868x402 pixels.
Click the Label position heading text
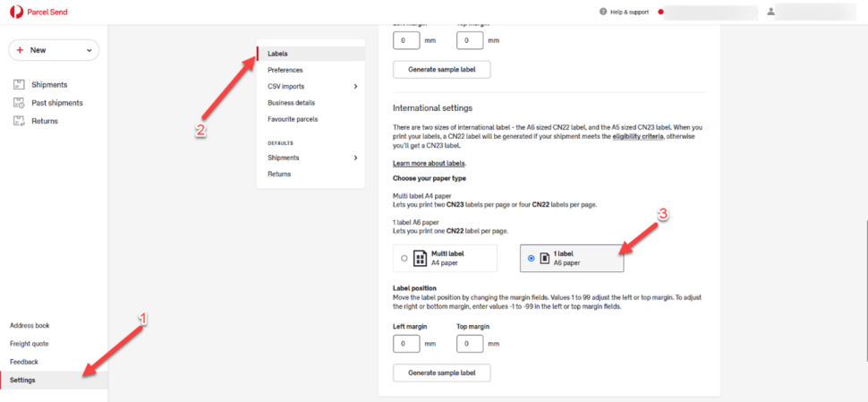tap(414, 288)
